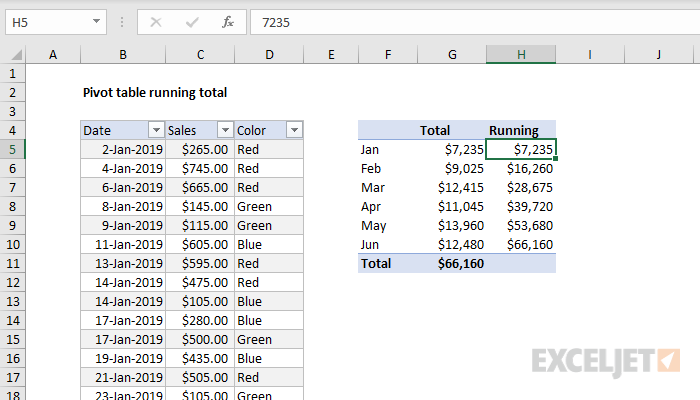Select column G header
This screenshot has height=400, width=700.
452,55
